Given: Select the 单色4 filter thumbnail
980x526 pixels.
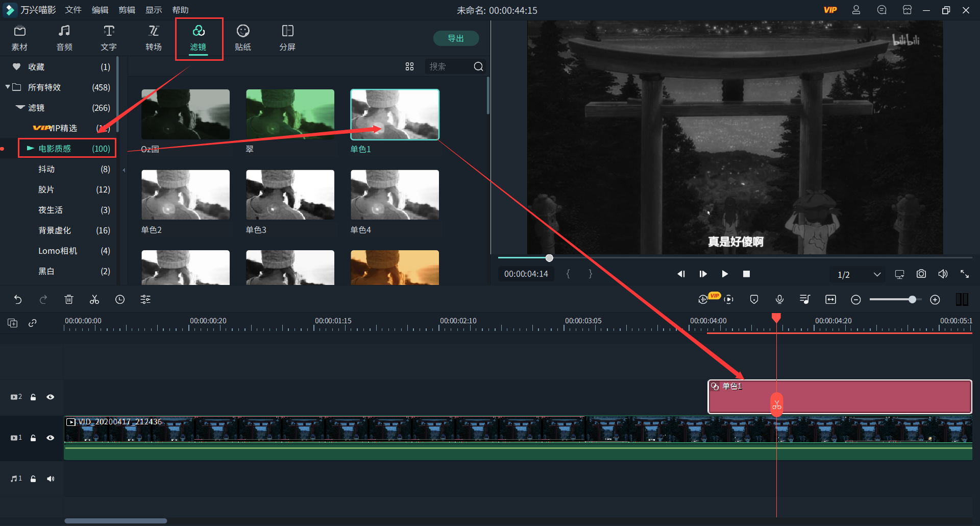Looking at the screenshot, I should tap(395, 195).
